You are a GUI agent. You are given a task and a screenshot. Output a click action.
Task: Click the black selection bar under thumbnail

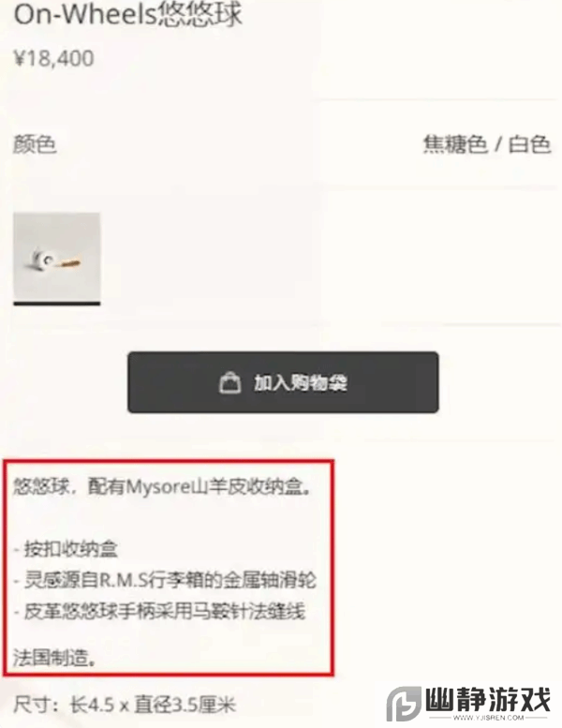point(56,304)
